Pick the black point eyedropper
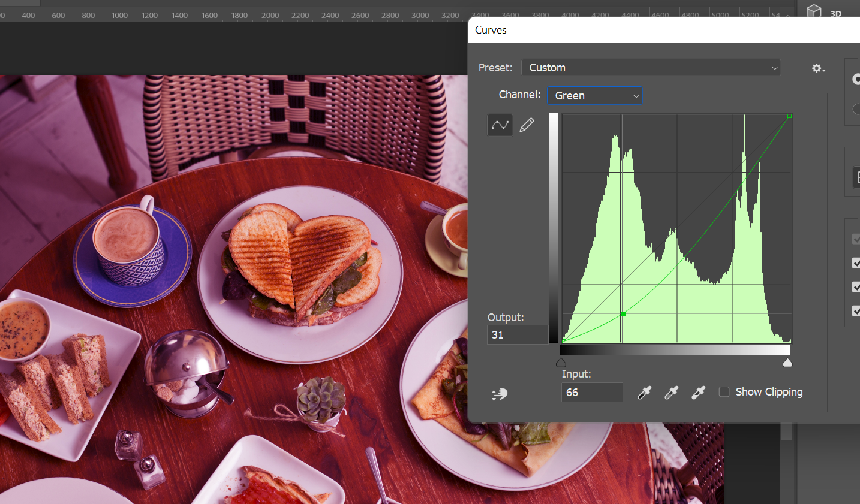The width and height of the screenshot is (860, 504). [x=644, y=393]
